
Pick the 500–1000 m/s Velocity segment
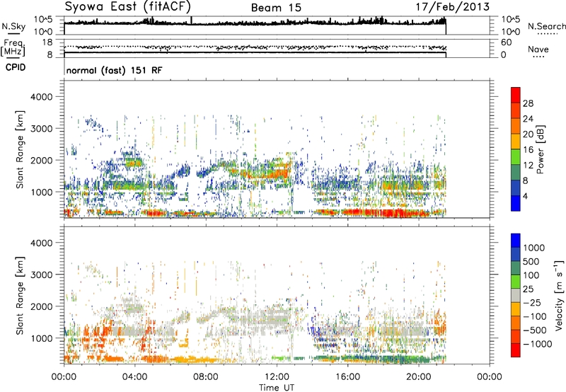pos(516,255)
